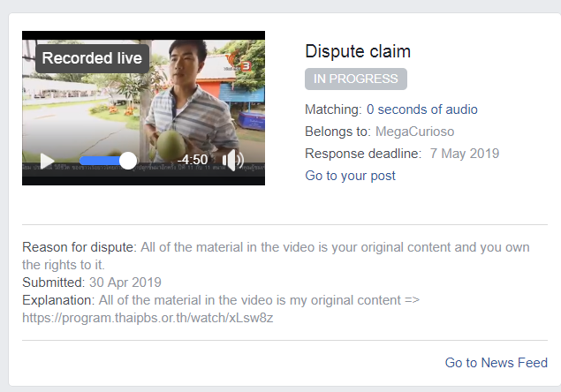Click the 'Matching:' label
Viewport: 561px width, 392px height.
coord(333,109)
